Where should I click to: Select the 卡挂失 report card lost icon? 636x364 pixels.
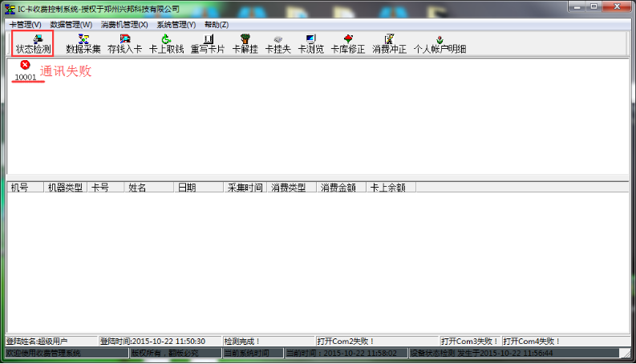pyautogui.click(x=277, y=43)
